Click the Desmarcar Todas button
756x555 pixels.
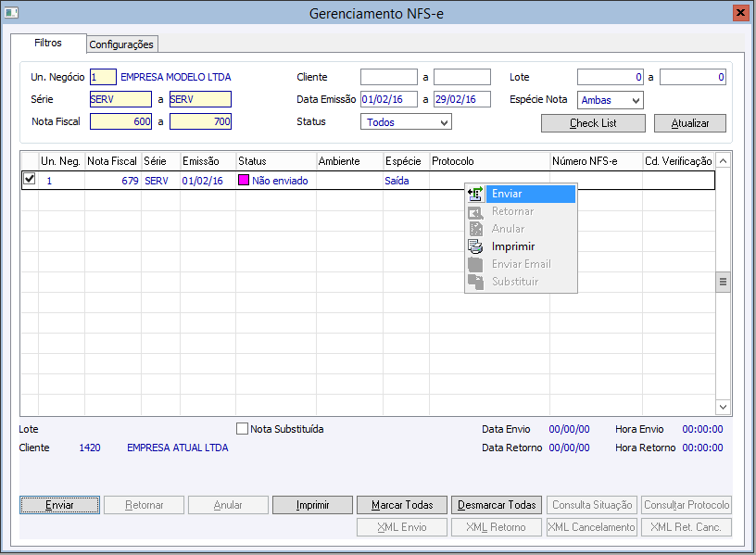tap(497, 505)
